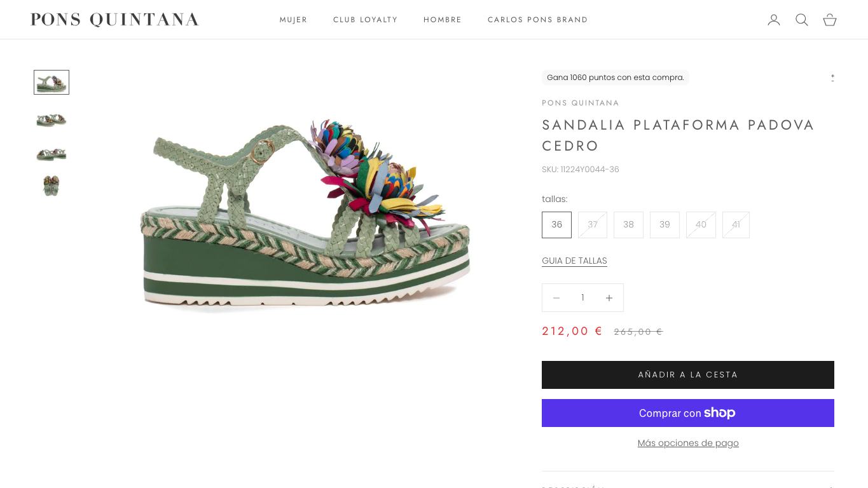Go to Pons Quintana logo homepage
The image size is (868, 488).
(115, 20)
